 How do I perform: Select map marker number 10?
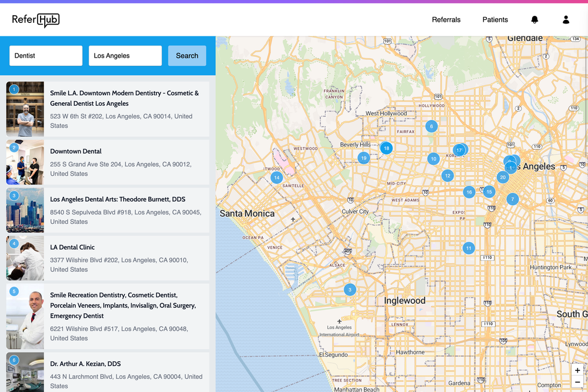[433, 159]
